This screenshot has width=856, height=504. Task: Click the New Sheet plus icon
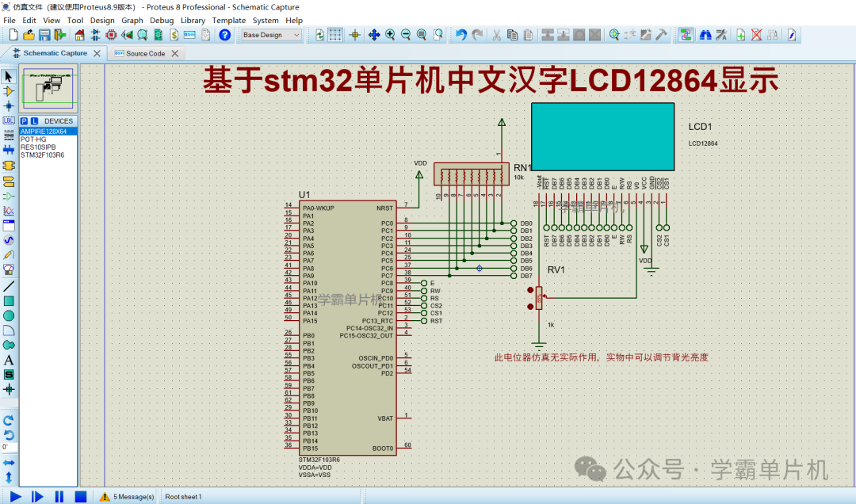[x=741, y=35]
